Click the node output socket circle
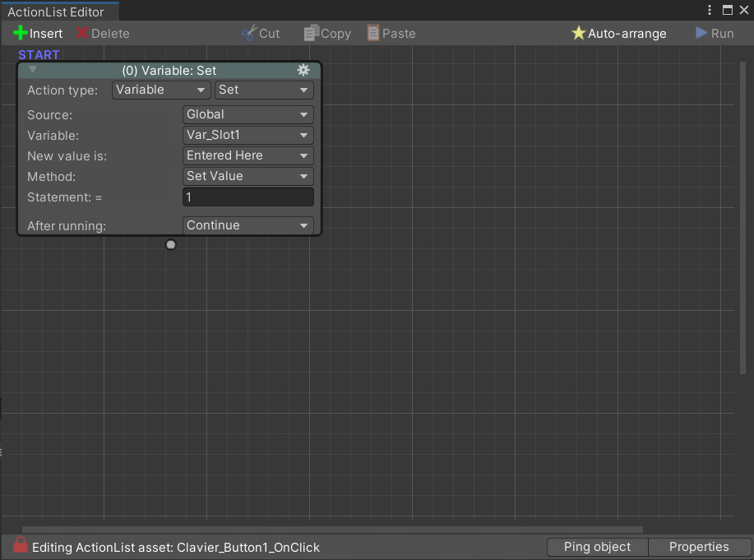 (x=171, y=245)
